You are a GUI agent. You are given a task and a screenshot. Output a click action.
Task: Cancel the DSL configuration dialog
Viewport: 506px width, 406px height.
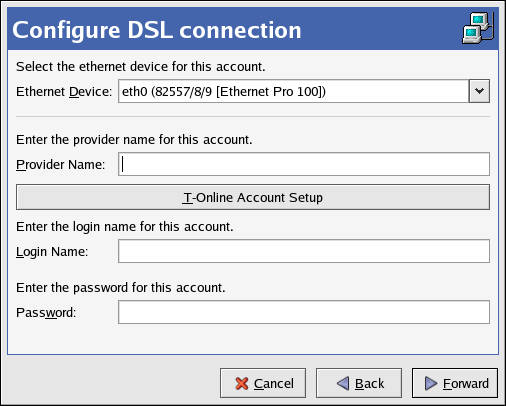263,383
